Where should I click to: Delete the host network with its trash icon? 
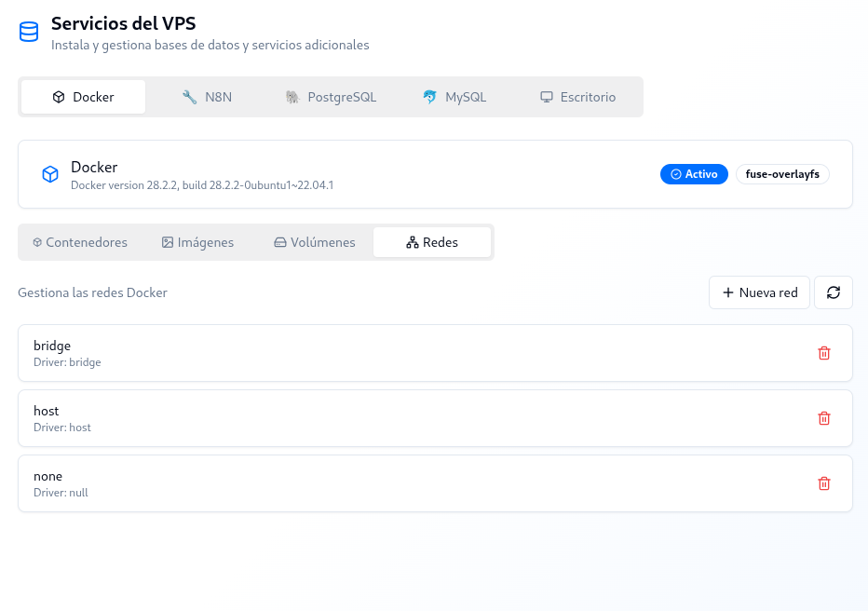coord(823,418)
